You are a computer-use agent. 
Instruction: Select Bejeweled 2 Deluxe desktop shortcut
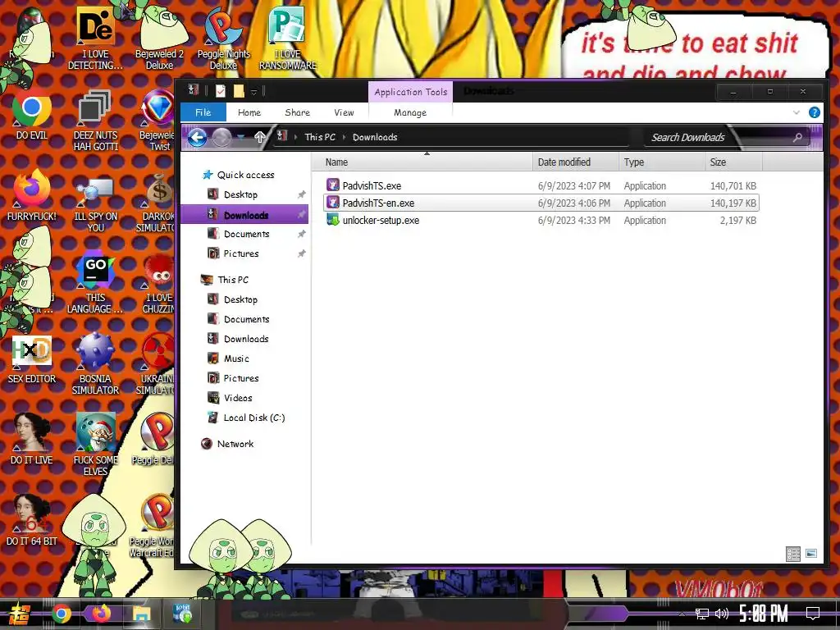[x=159, y=39]
